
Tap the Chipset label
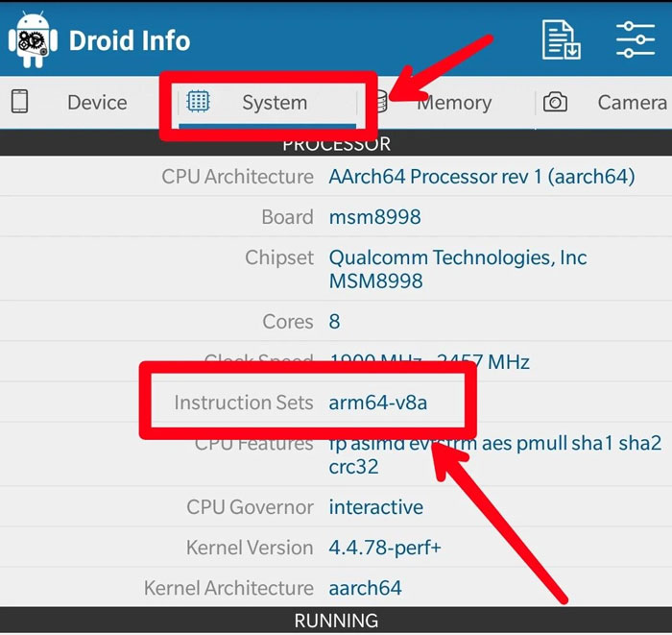[x=279, y=257]
